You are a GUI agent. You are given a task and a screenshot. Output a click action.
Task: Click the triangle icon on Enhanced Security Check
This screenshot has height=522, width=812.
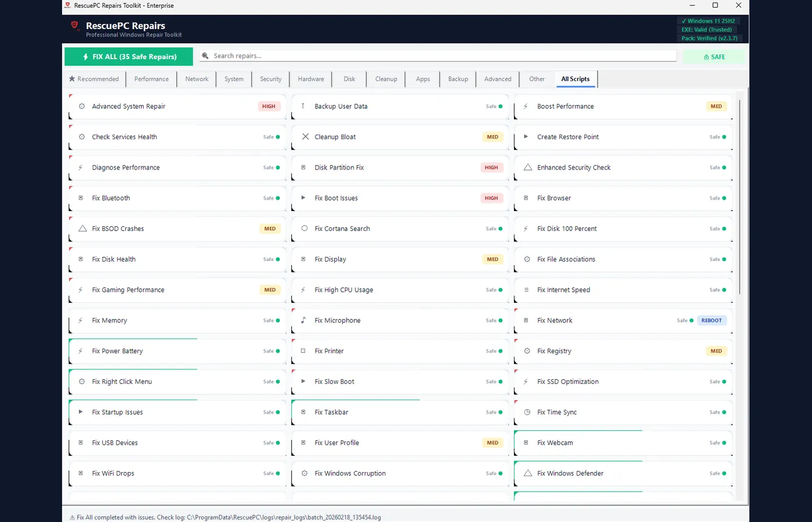[x=528, y=168]
